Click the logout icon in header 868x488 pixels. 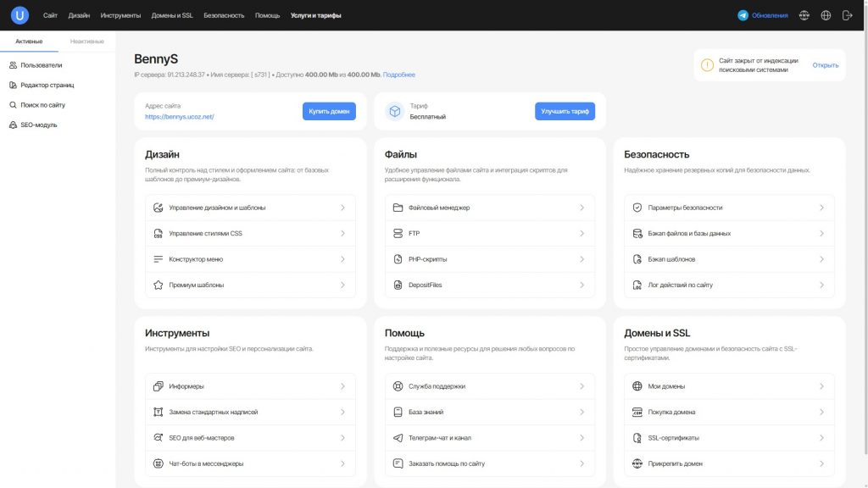(847, 15)
